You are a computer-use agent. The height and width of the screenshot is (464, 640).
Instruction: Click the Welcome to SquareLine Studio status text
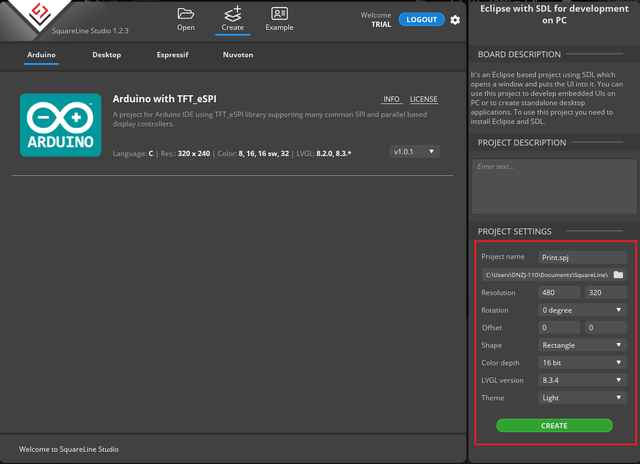(x=69, y=449)
